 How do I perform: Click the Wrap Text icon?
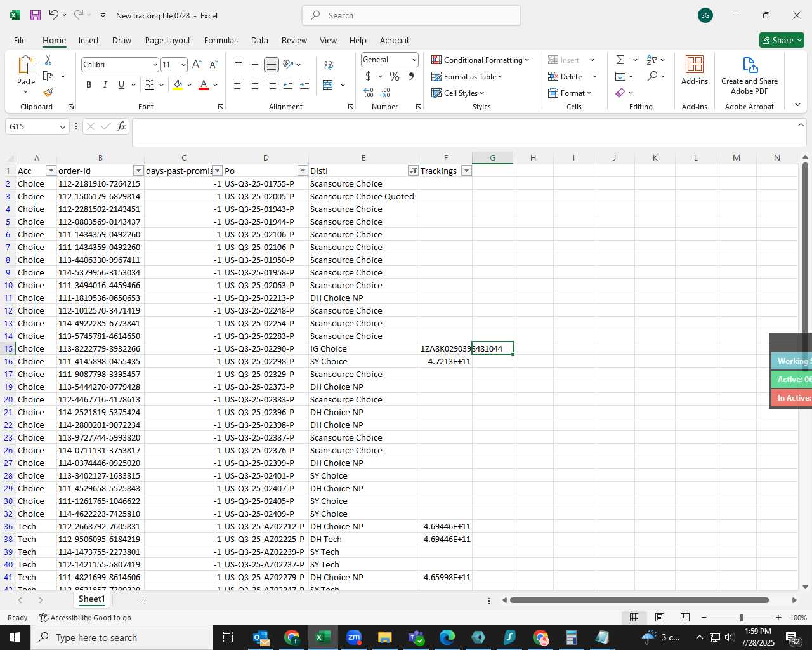click(x=329, y=64)
